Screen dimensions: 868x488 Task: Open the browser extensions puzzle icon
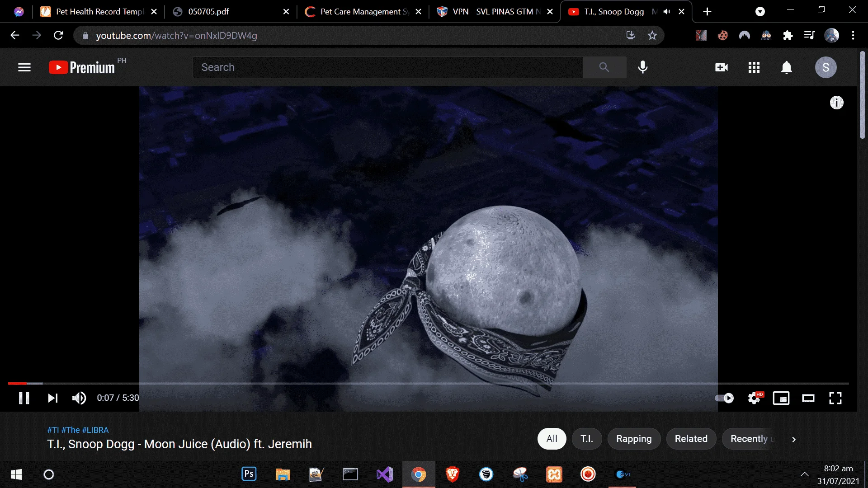(x=788, y=35)
